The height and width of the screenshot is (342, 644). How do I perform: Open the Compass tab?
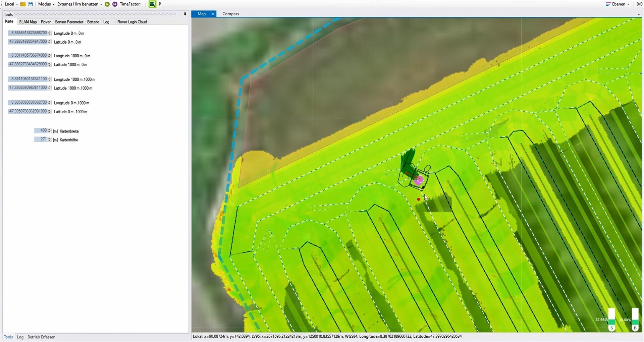tap(230, 14)
